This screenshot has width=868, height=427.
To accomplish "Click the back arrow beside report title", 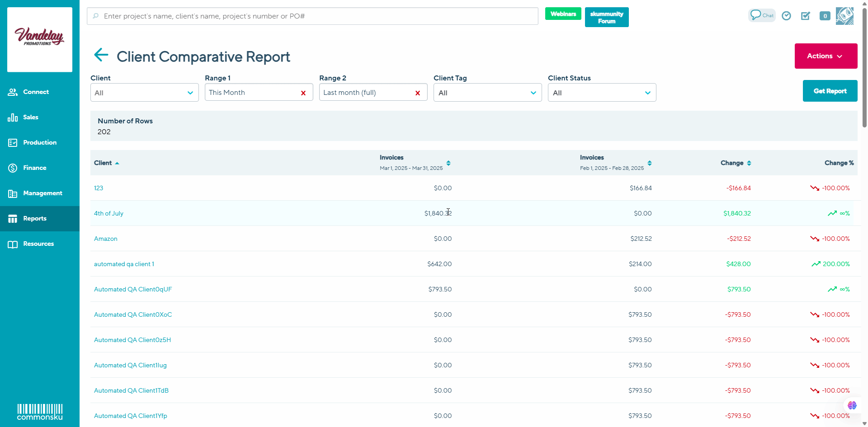I will click(x=101, y=55).
